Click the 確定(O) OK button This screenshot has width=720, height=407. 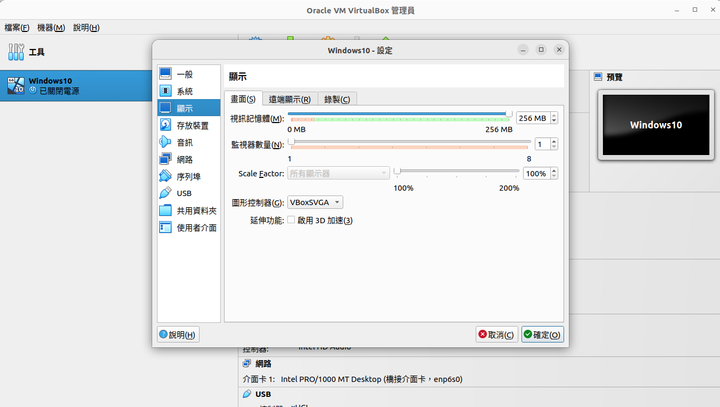coord(542,334)
